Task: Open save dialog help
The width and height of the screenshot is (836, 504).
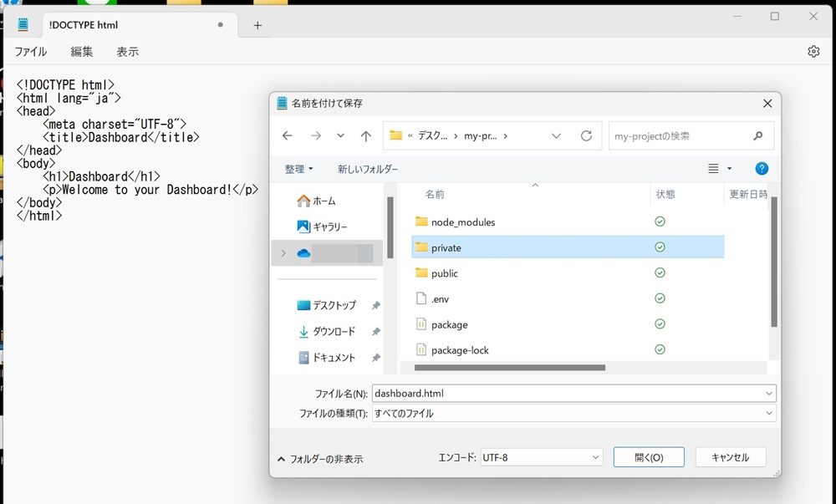Action: click(x=762, y=168)
